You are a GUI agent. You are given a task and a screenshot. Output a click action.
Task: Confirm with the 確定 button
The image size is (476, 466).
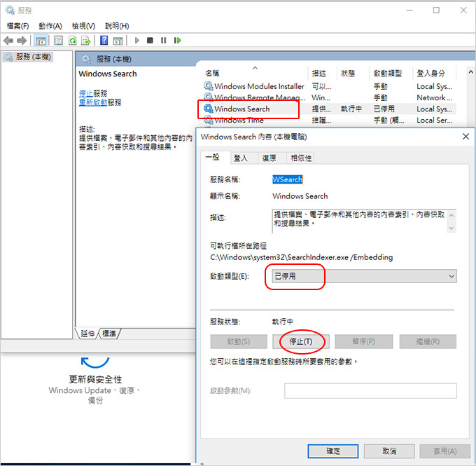point(333,451)
